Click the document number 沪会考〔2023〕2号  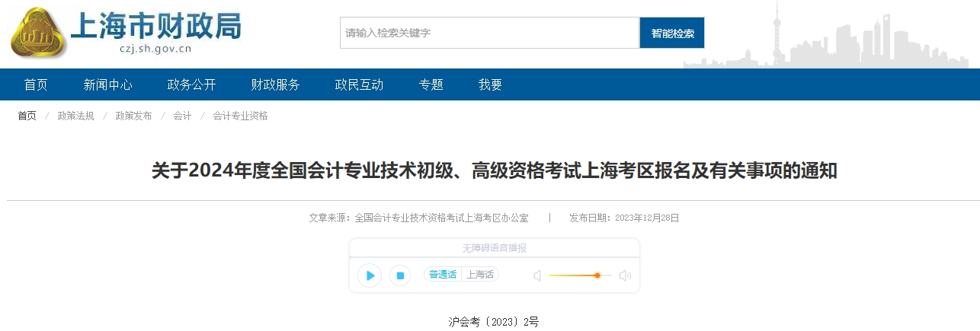[x=494, y=321]
